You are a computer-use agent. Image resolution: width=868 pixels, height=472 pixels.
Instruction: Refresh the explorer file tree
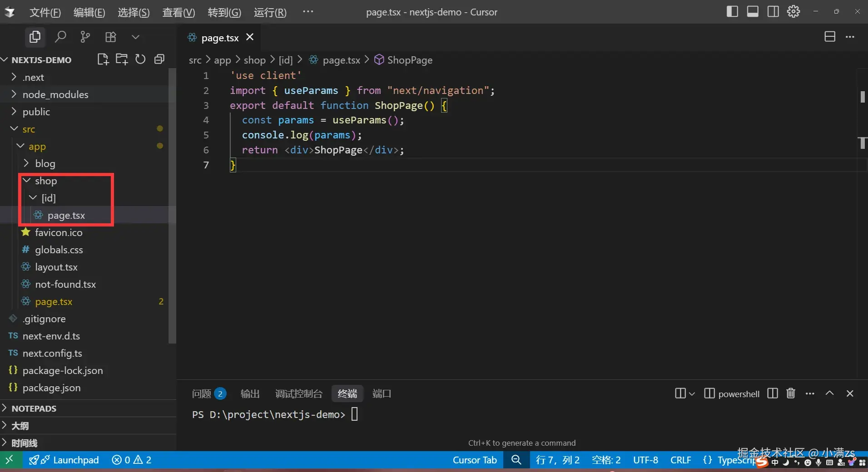140,59
